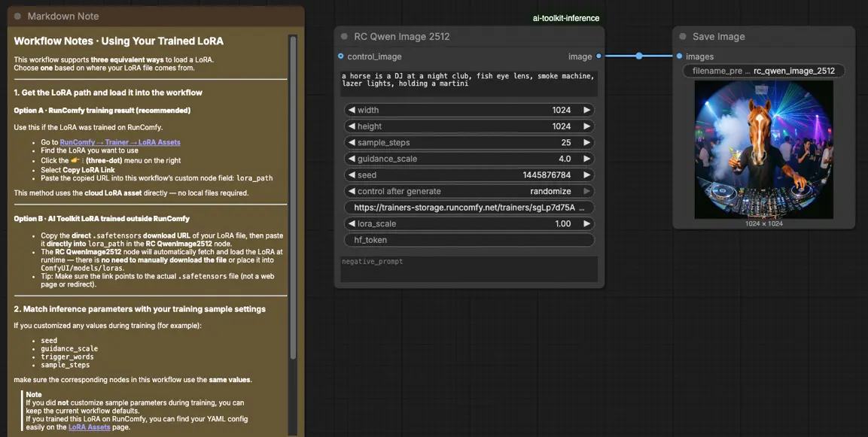Decrease sample_steps with the left arrow
Screen dimensions: 868x437
tap(352, 142)
